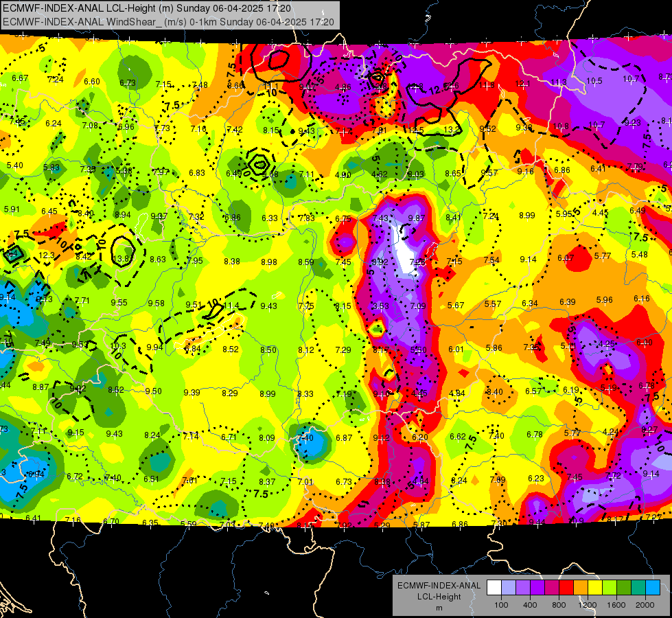Click the wind shear value 8.63
The image size is (672, 618).
click(x=158, y=260)
